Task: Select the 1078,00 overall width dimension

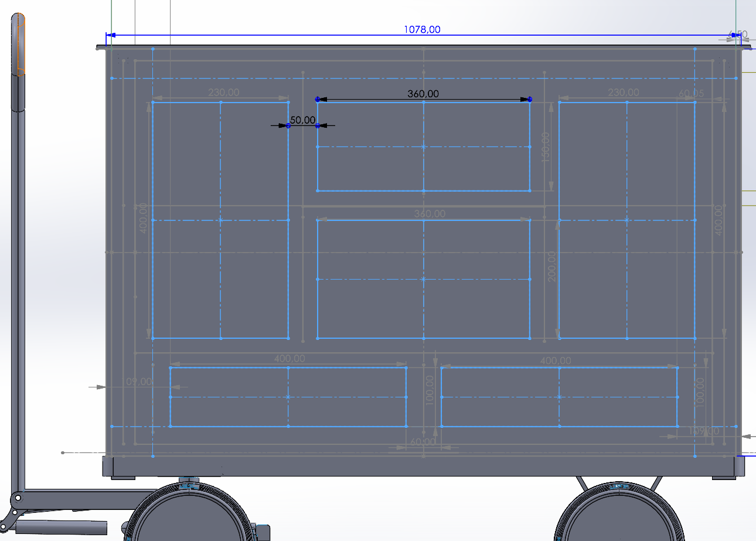Action: pyautogui.click(x=422, y=29)
